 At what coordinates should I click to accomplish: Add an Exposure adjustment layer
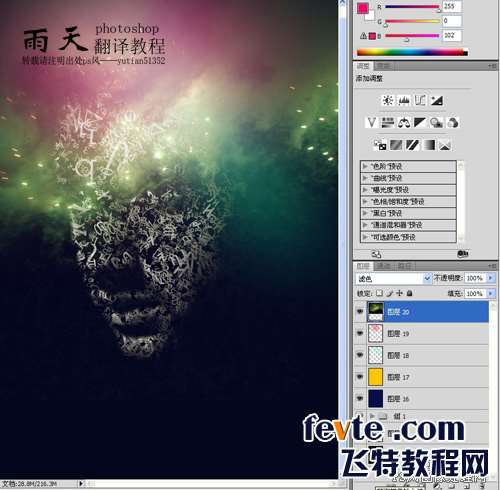coord(437,100)
